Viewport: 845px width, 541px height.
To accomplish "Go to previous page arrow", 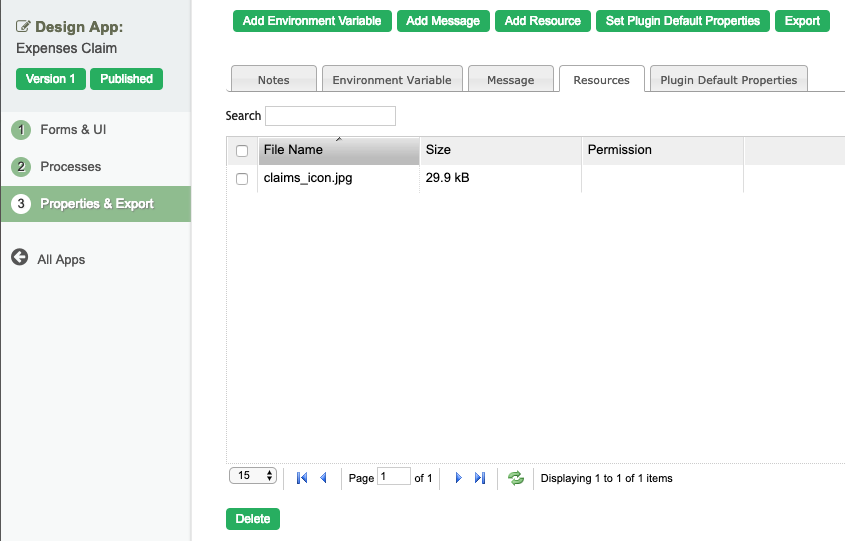I will click(x=323, y=478).
